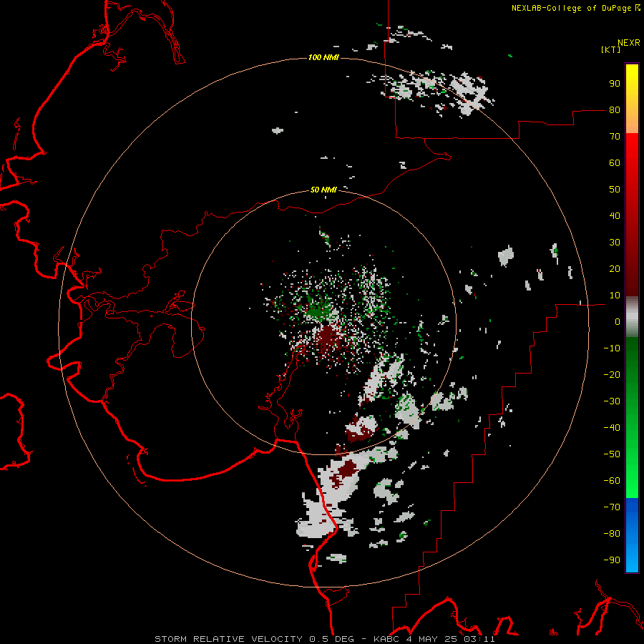This screenshot has height=644, width=644.
Task: Click the -70 scale value
Action: point(612,507)
